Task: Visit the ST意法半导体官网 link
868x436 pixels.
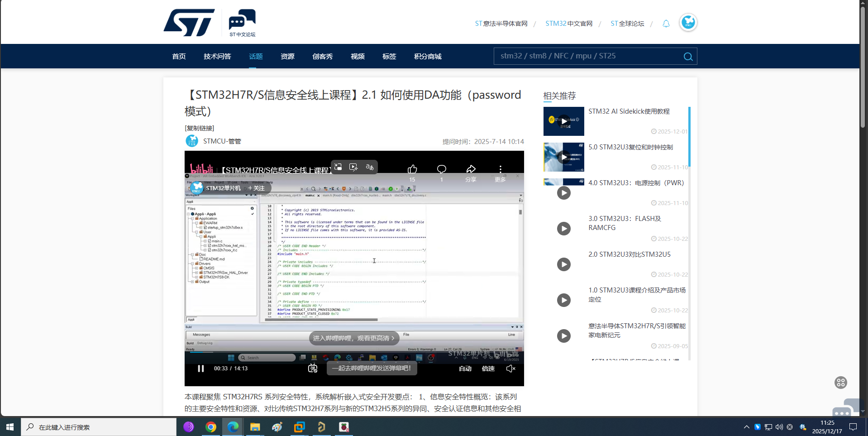Action: 501,24
